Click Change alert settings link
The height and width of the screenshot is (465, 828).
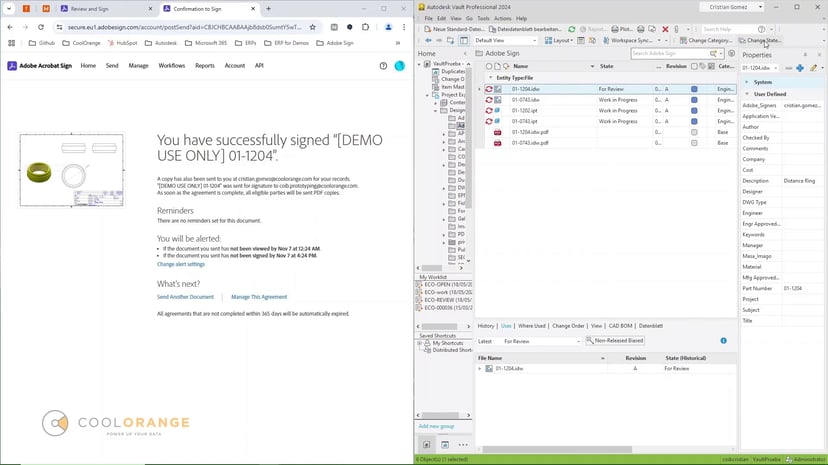click(181, 264)
